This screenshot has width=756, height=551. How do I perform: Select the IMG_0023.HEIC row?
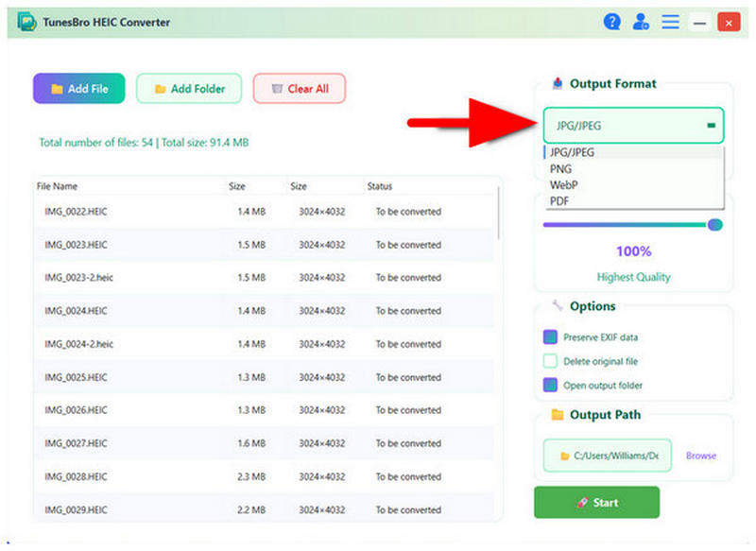[x=265, y=245]
